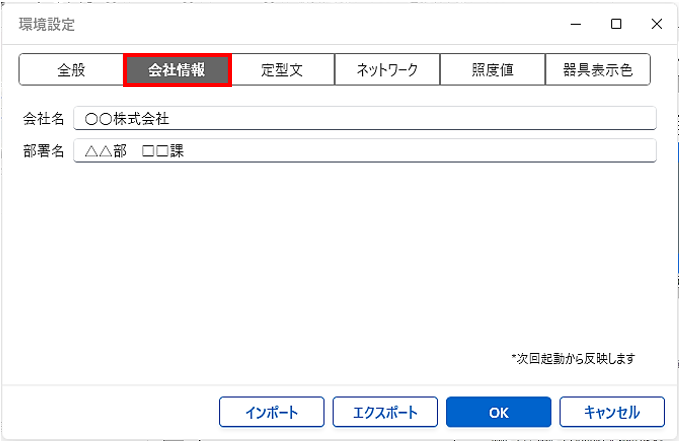
Task: Focus the 部署名 input field
Action: click(365, 151)
